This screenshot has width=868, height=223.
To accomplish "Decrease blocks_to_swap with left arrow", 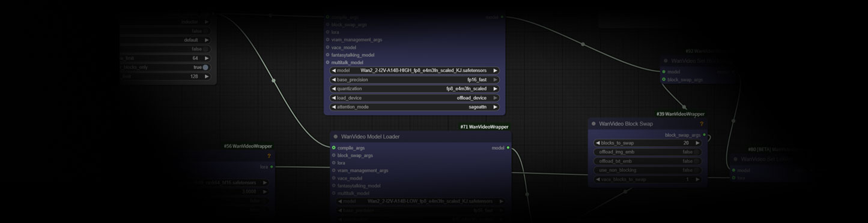I will (598, 143).
